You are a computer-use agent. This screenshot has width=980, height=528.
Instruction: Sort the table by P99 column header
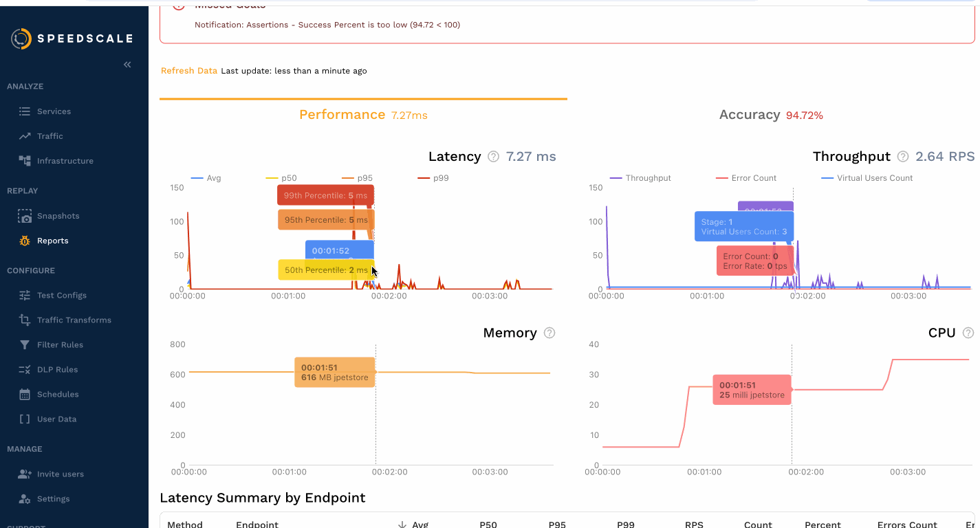625,524
